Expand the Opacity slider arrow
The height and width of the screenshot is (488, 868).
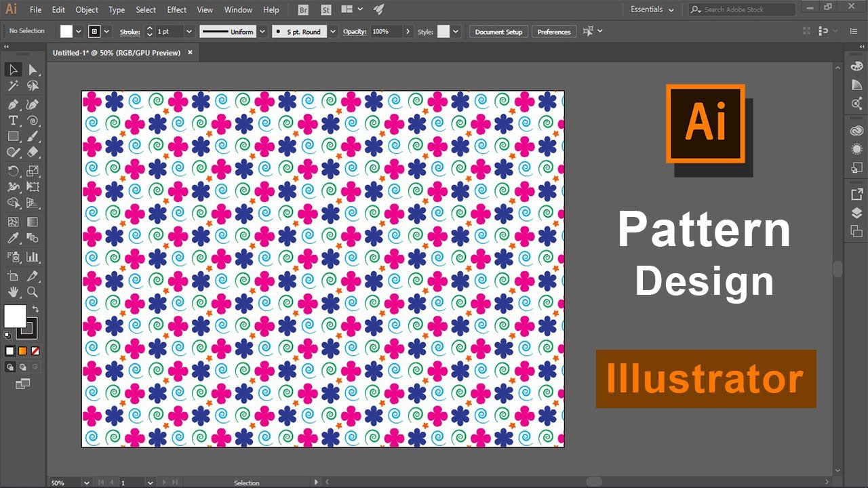click(x=408, y=31)
